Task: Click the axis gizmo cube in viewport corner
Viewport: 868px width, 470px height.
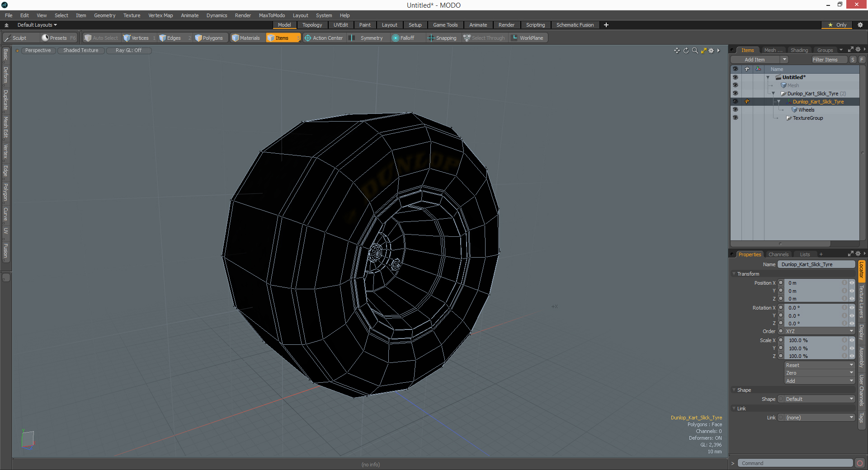Action: (28, 439)
